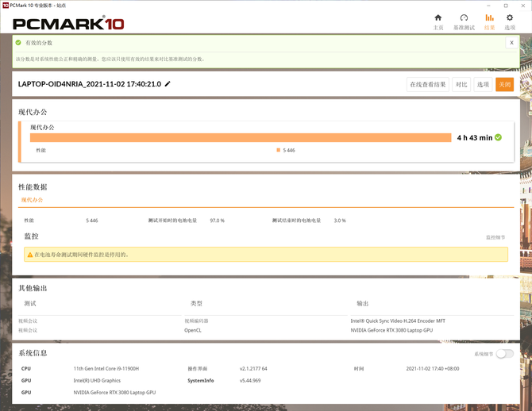532x411 pixels.
Task: Click the 对比 compare button
Action: pyautogui.click(x=461, y=84)
